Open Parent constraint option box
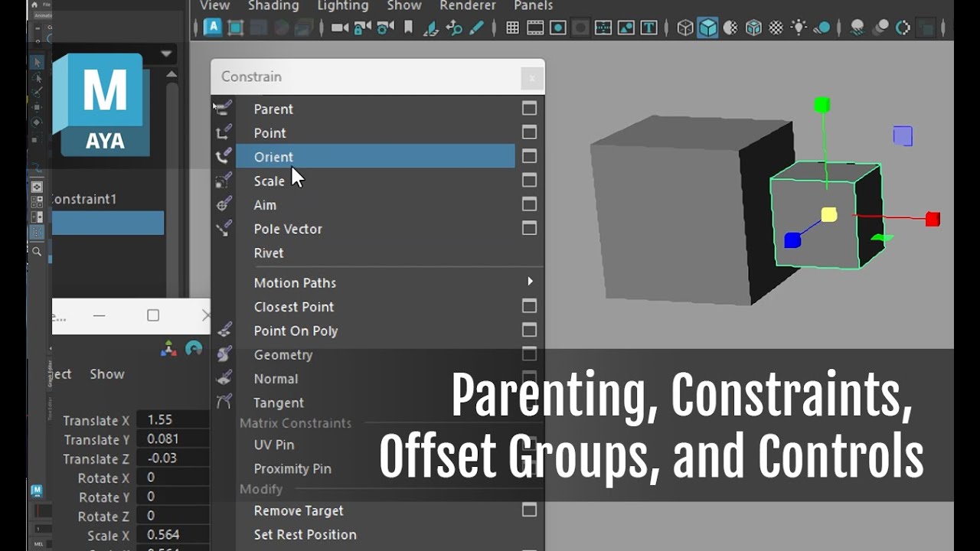980x551 pixels. point(529,108)
